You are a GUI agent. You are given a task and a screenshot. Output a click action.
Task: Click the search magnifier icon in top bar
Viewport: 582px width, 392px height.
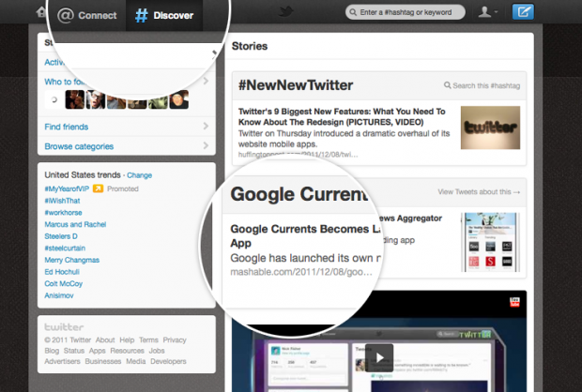point(353,12)
